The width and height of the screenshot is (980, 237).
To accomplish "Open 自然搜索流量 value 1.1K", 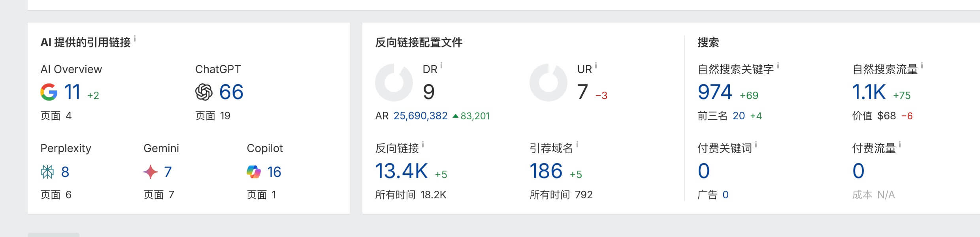I will click(x=869, y=92).
